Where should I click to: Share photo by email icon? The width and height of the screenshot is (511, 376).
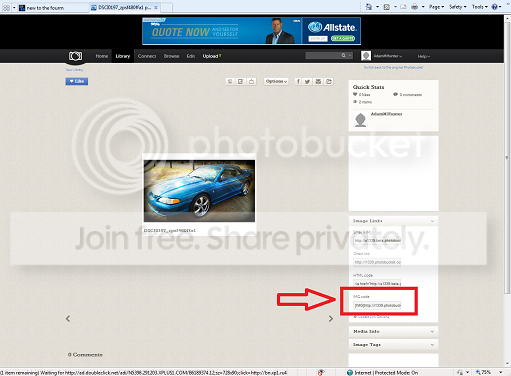click(318, 81)
